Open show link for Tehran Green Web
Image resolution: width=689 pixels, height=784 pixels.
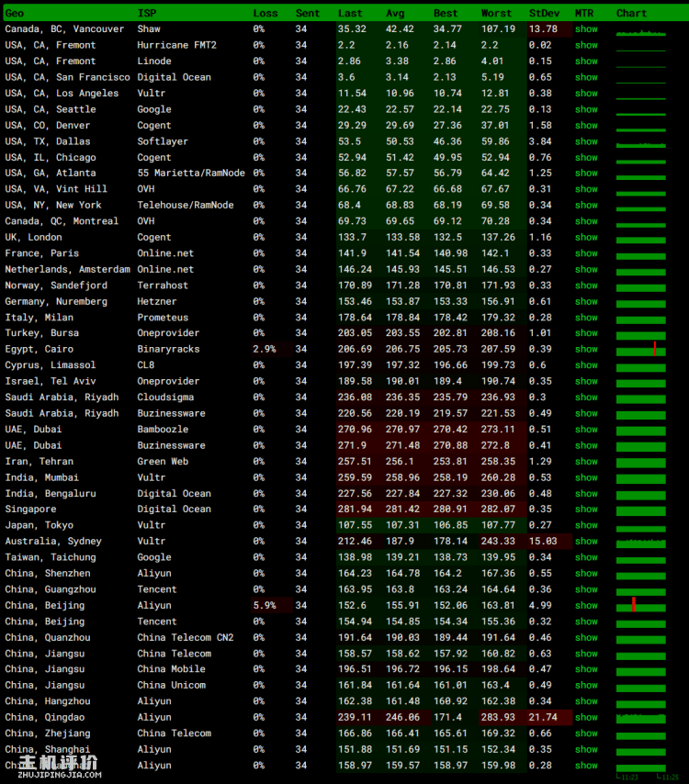(586, 462)
